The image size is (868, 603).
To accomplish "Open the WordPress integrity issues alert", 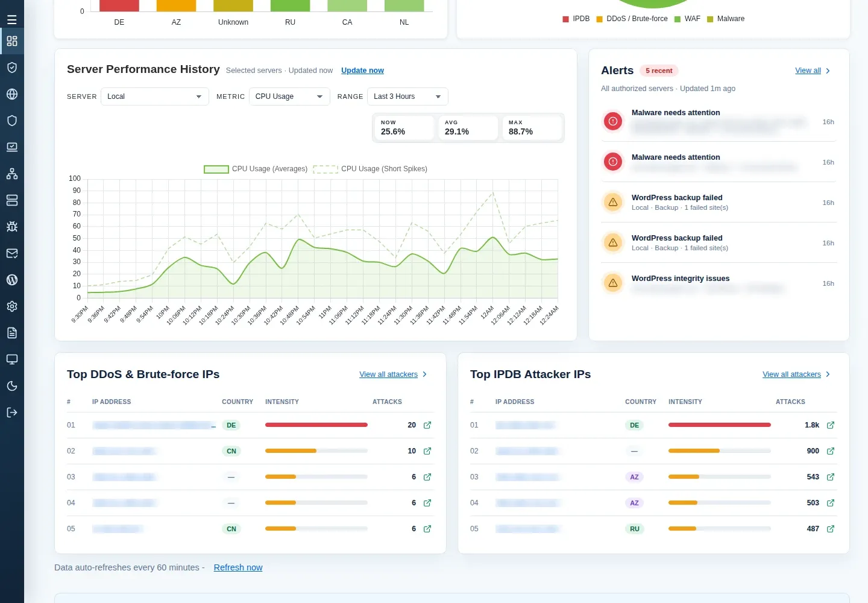I will click(719, 283).
